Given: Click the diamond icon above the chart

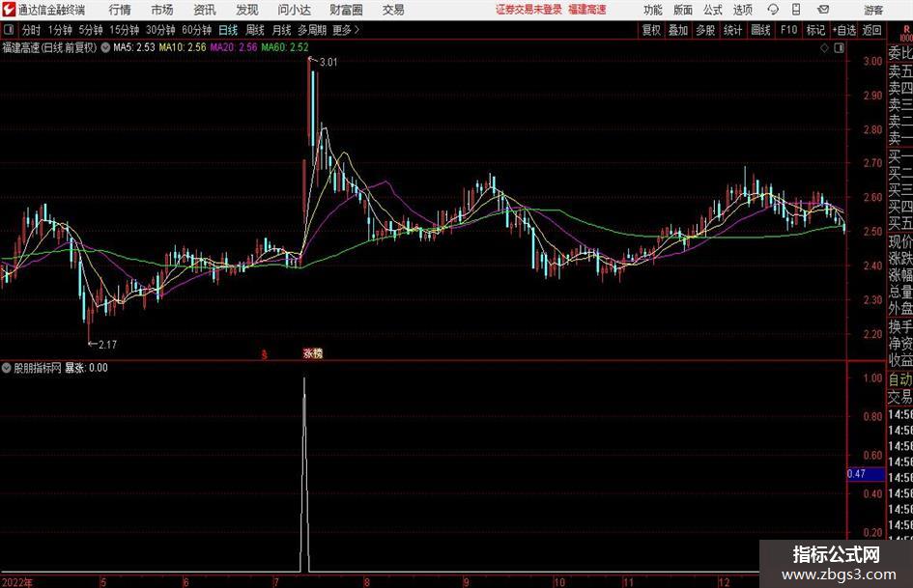Looking at the screenshot, I should point(824,48).
